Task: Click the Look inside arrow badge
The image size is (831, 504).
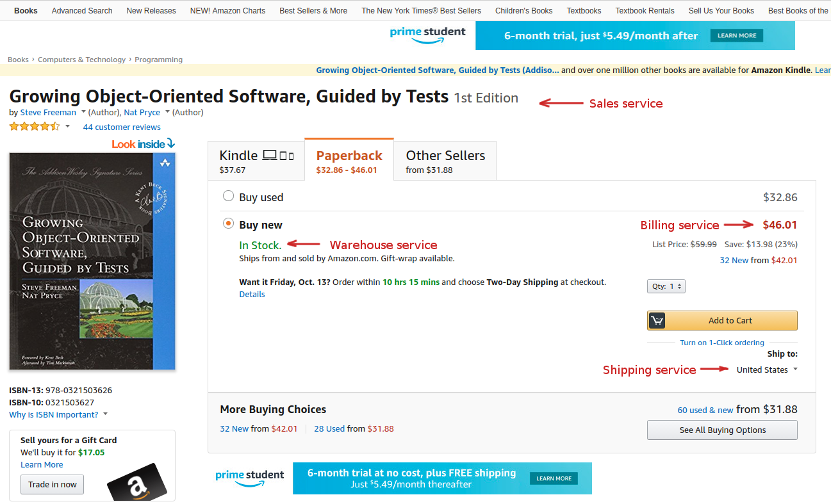Action: pos(143,144)
